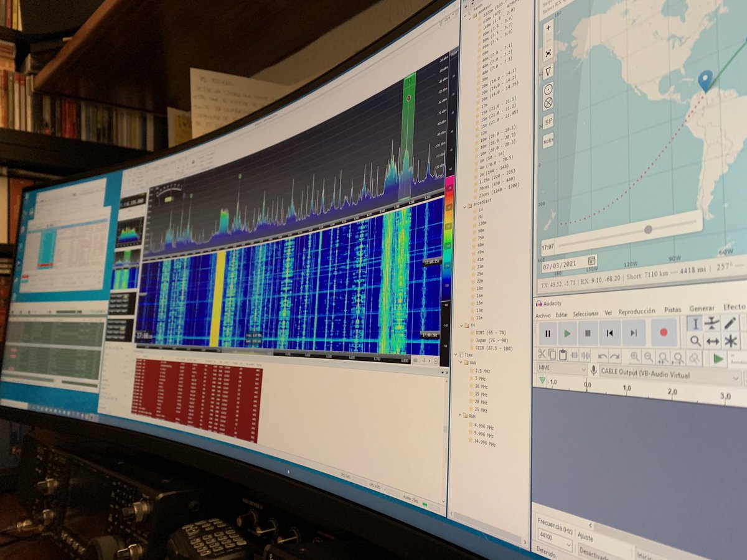Select the Multi-Tool in Audacity
The height and width of the screenshot is (560, 747).
click(x=729, y=340)
